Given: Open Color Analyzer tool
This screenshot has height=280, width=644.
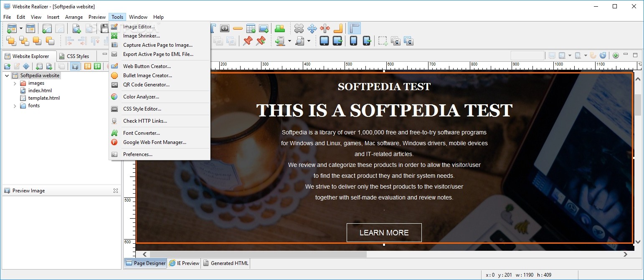Looking at the screenshot, I should point(160,97).
